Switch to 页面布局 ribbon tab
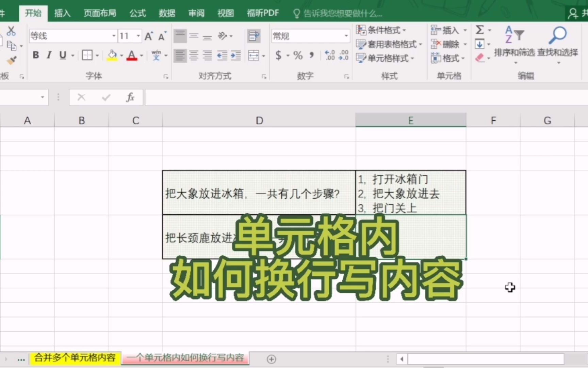 click(x=100, y=13)
